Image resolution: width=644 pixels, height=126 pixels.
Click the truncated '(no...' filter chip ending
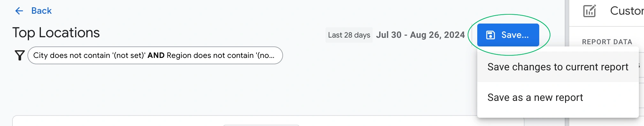coord(265,55)
